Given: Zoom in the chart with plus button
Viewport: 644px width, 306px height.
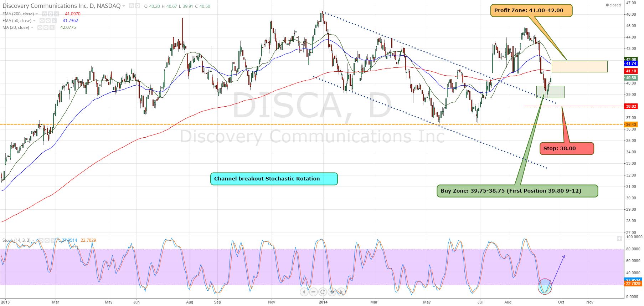Looking at the screenshot, I should (x=332, y=292).
